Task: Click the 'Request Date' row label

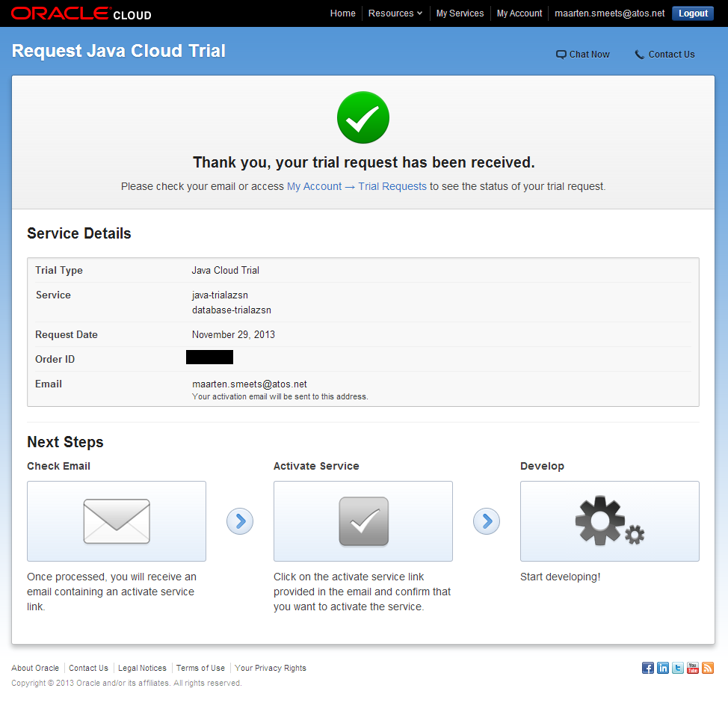Action: point(67,334)
